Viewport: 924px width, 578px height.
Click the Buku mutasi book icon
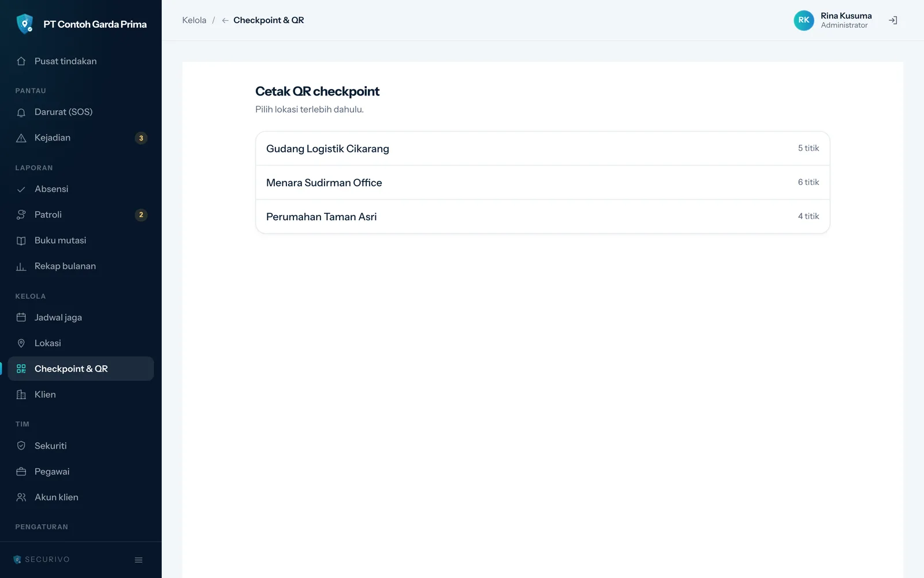pos(21,240)
